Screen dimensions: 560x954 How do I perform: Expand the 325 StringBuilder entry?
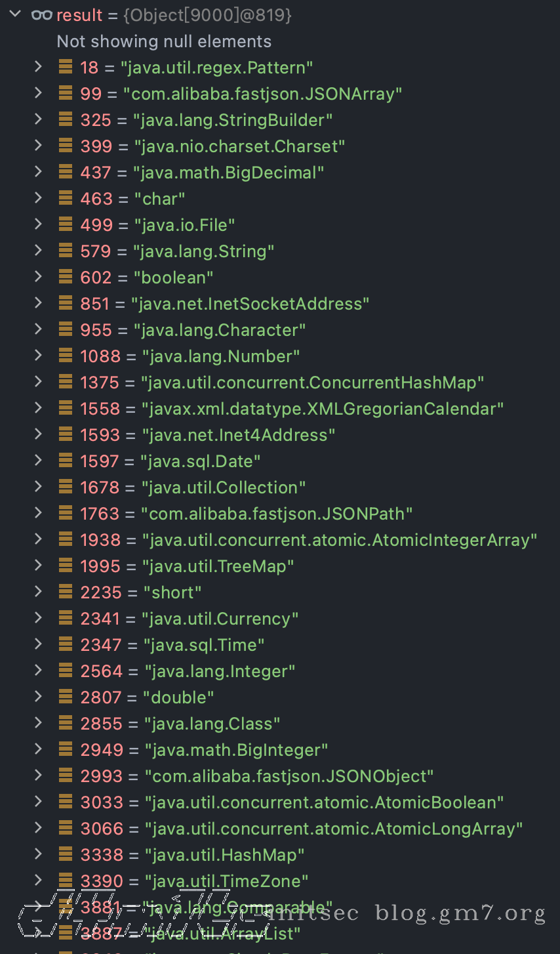click(x=38, y=119)
